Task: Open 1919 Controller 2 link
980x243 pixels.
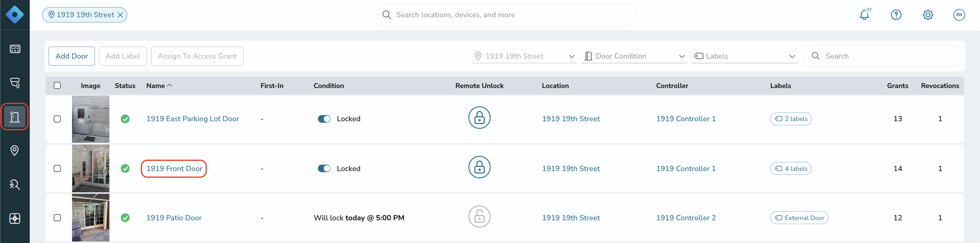Action: click(686, 218)
